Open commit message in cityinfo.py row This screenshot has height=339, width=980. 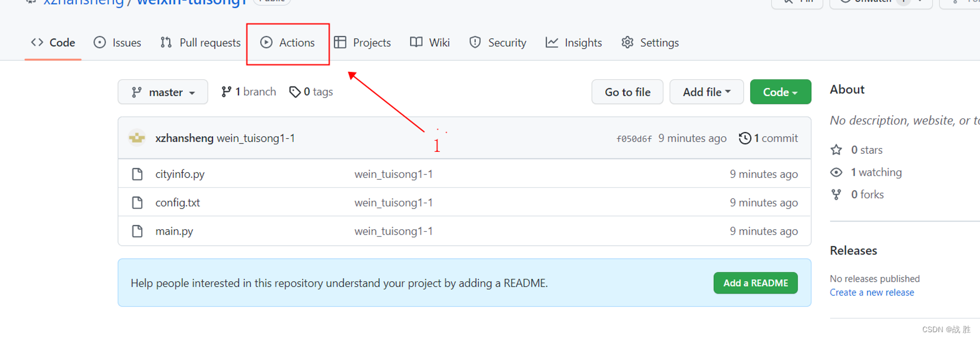[x=393, y=174]
